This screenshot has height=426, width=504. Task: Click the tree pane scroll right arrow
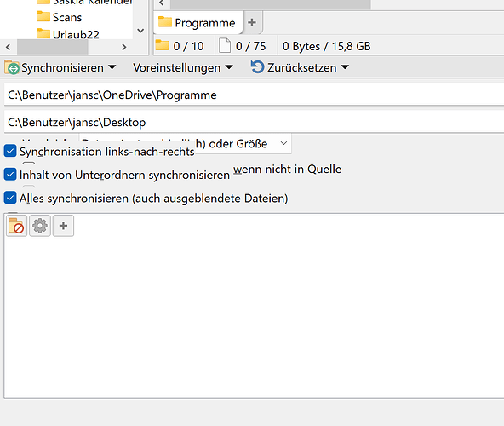click(x=124, y=48)
